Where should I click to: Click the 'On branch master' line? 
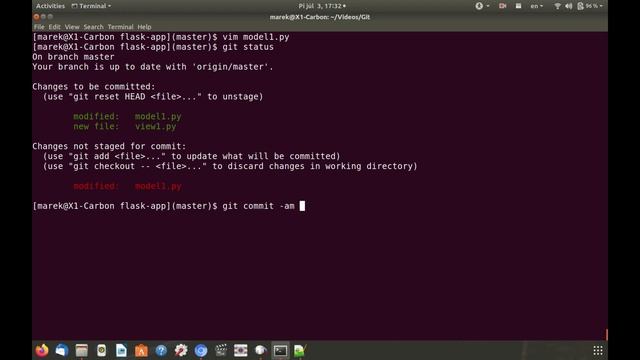coord(73,57)
